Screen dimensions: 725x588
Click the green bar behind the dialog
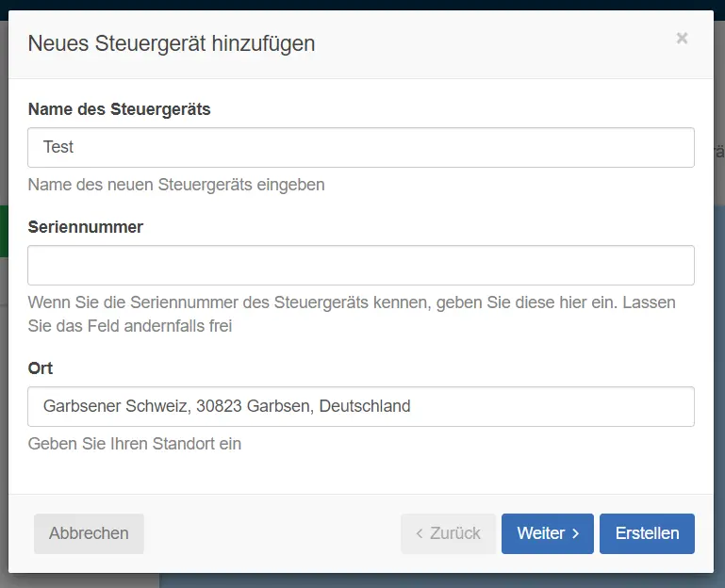tap(4, 231)
